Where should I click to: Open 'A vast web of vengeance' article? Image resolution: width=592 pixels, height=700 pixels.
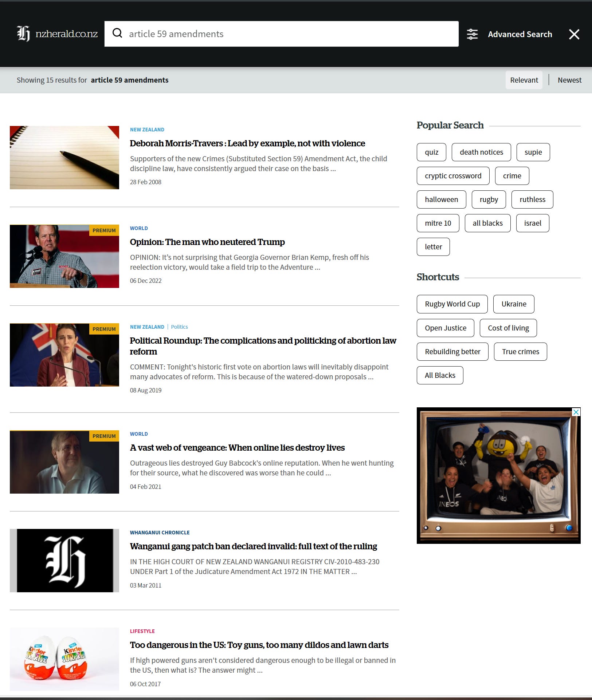click(x=237, y=448)
